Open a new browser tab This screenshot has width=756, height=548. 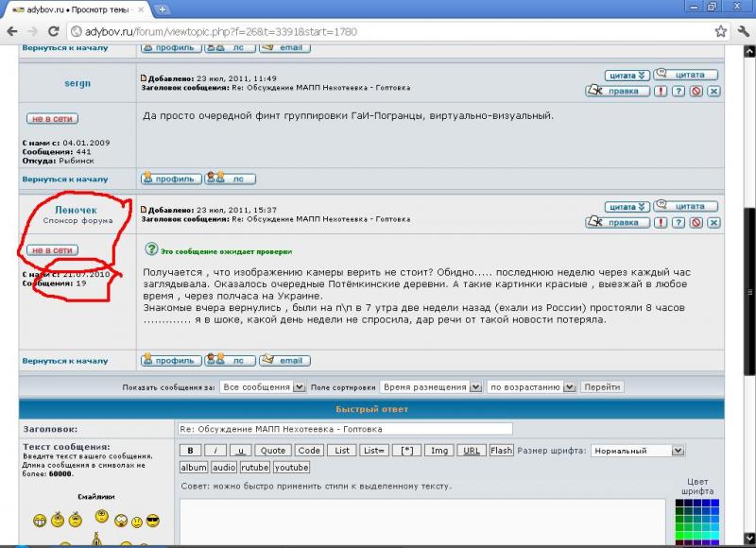point(163,9)
